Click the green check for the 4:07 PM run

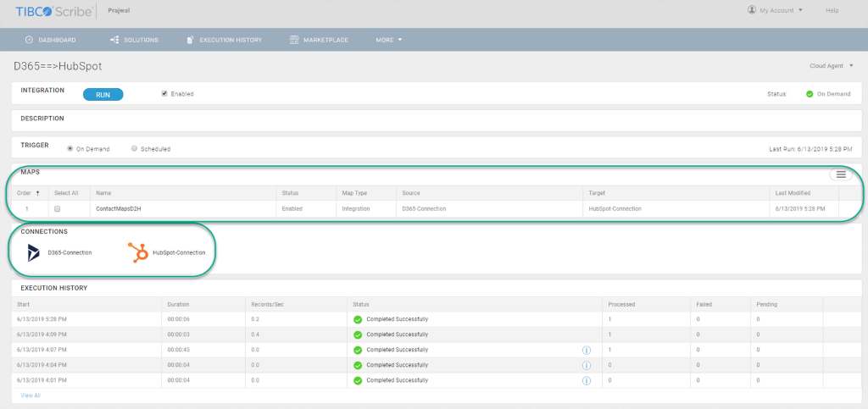coord(358,350)
